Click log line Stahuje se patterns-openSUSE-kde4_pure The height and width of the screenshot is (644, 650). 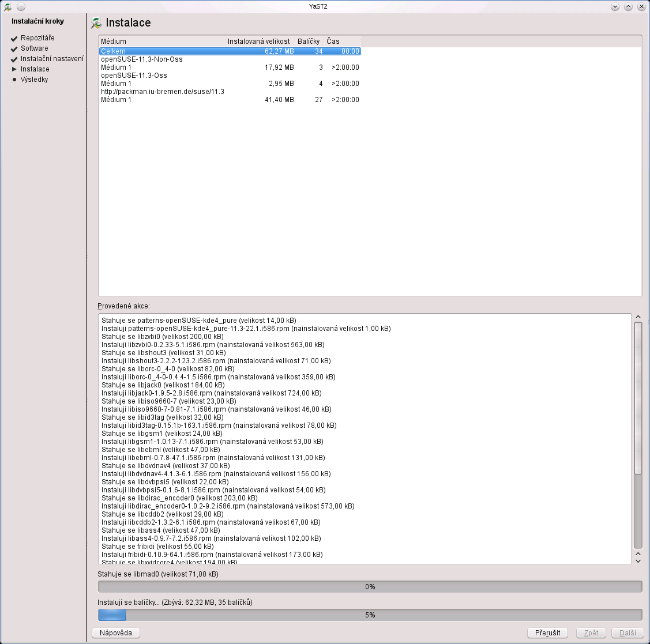pos(199,321)
